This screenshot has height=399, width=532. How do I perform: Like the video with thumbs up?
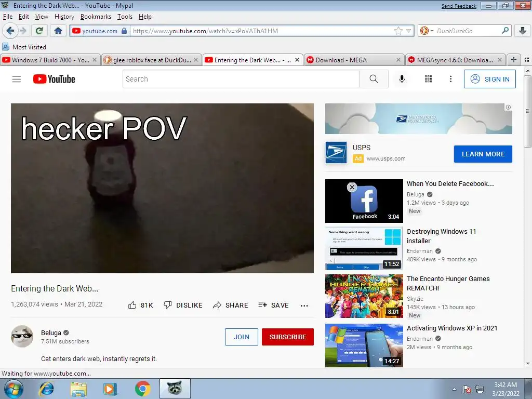pyautogui.click(x=140, y=305)
